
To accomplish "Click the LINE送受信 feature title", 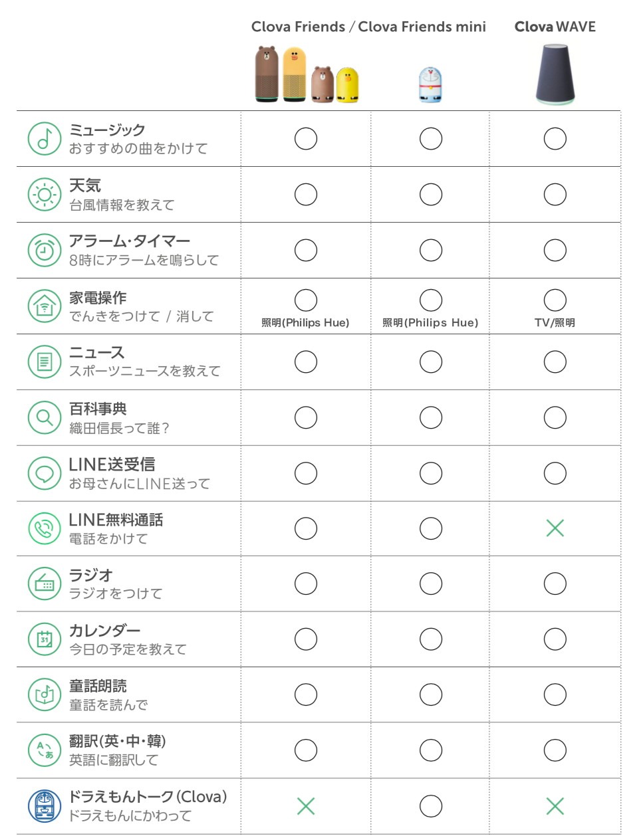I will click(x=112, y=465).
